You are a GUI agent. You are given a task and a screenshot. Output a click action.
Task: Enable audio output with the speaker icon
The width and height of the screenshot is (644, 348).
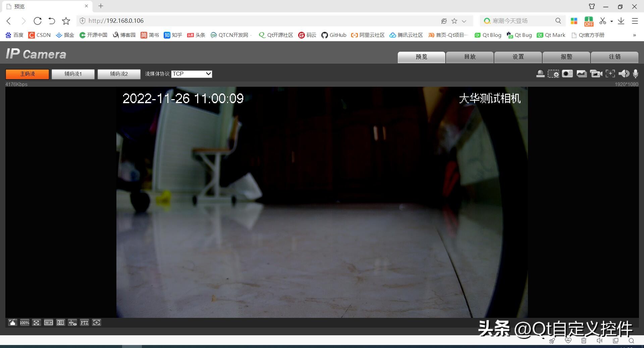(x=624, y=74)
